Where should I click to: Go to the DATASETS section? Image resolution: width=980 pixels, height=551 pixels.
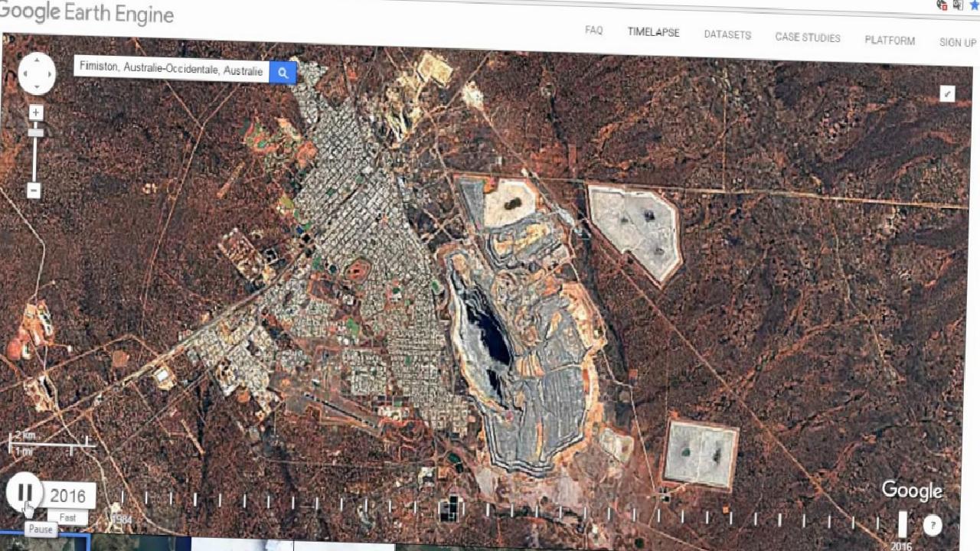pyautogui.click(x=727, y=34)
